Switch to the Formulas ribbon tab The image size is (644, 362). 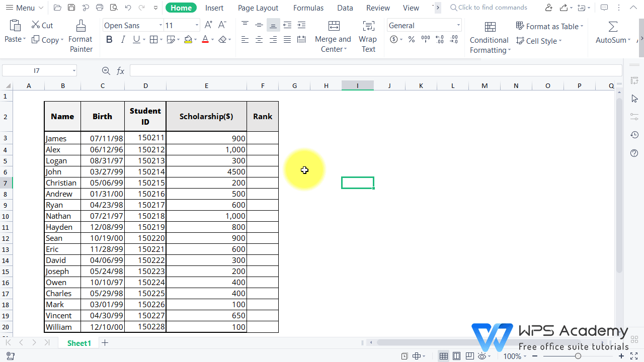(x=308, y=8)
